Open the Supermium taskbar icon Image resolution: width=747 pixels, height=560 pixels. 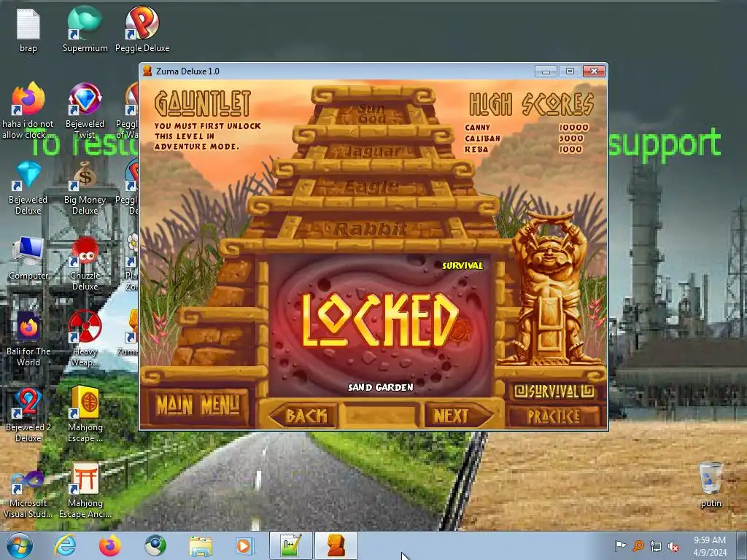point(155,545)
